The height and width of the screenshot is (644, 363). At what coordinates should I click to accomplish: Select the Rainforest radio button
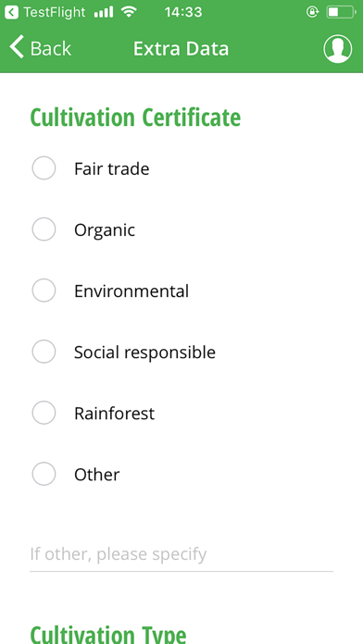click(x=44, y=413)
